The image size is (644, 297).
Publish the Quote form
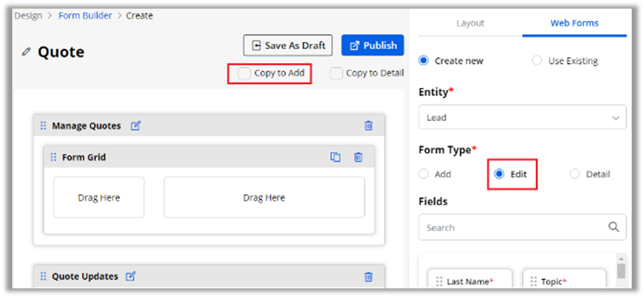tap(372, 46)
